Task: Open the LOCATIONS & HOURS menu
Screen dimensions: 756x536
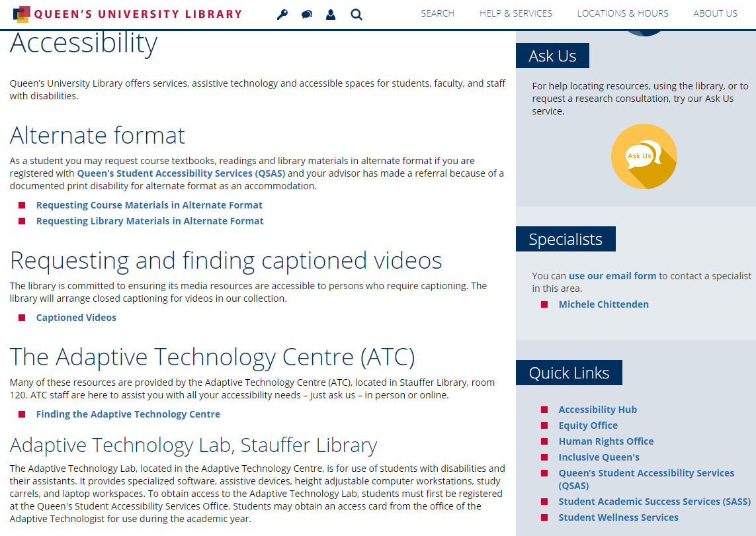Action: pyautogui.click(x=622, y=13)
